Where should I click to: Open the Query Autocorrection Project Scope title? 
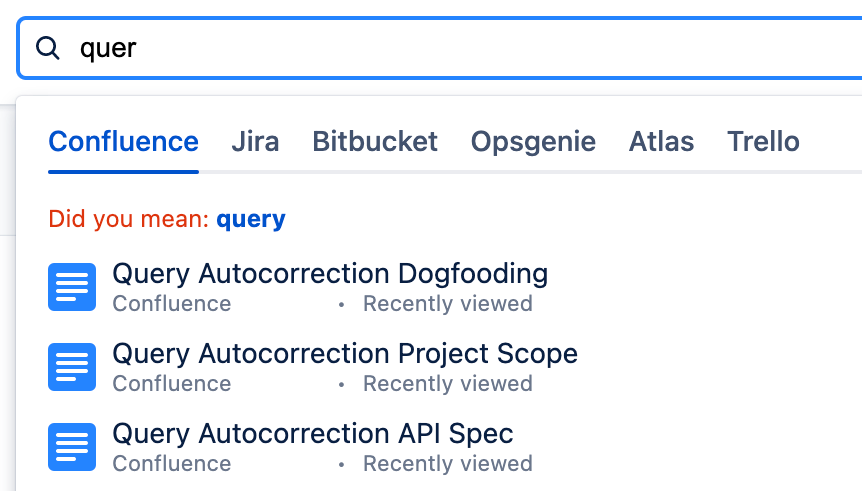(x=345, y=353)
